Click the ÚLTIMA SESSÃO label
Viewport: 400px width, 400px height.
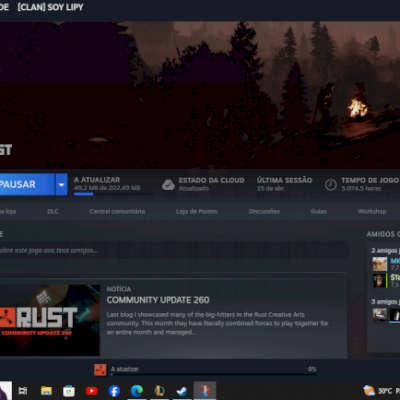coord(285,180)
